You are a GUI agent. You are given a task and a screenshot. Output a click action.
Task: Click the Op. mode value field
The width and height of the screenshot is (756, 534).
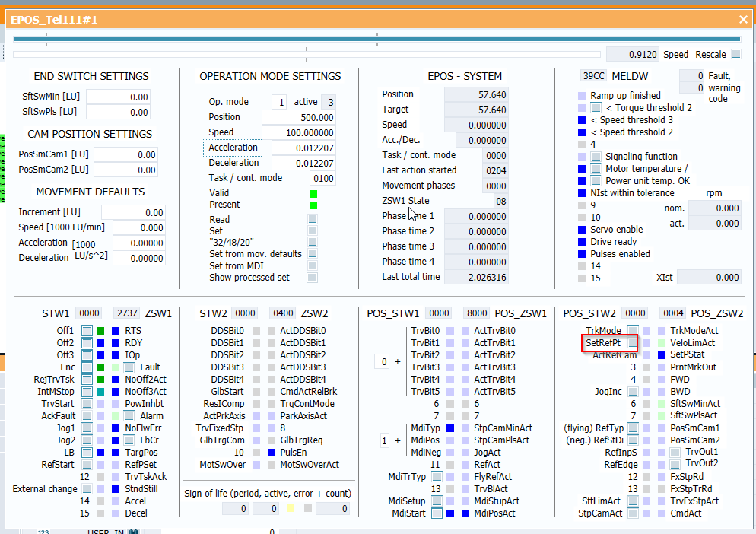click(281, 102)
